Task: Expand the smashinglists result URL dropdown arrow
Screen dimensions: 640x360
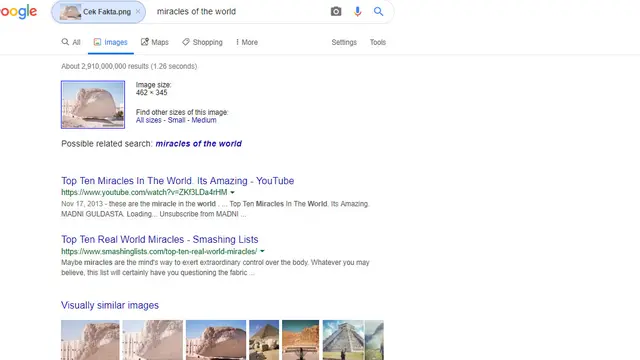Action: click(262, 251)
